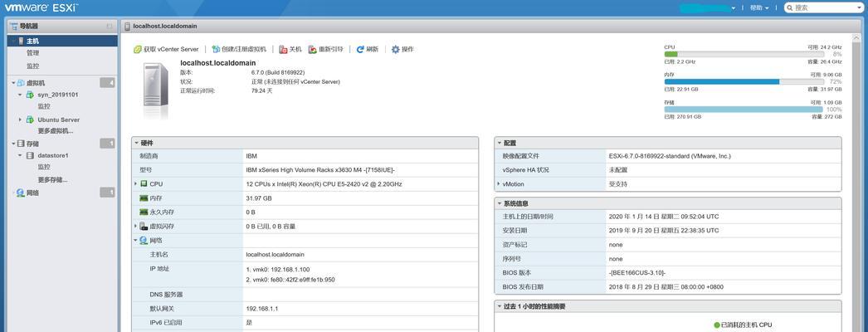Click the BIOS version -[BEE166CUS-3.10]-
868x332 pixels.
point(637,273)
